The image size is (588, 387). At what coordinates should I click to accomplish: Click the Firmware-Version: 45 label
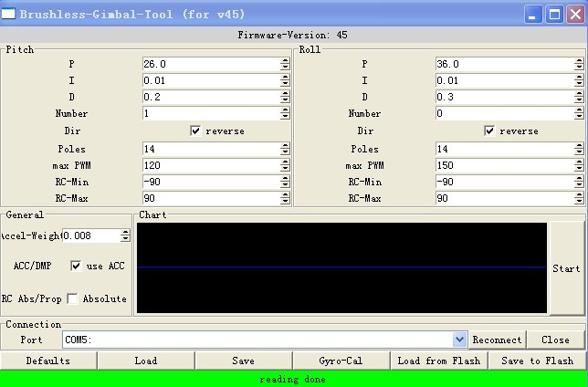coord(293,36)
